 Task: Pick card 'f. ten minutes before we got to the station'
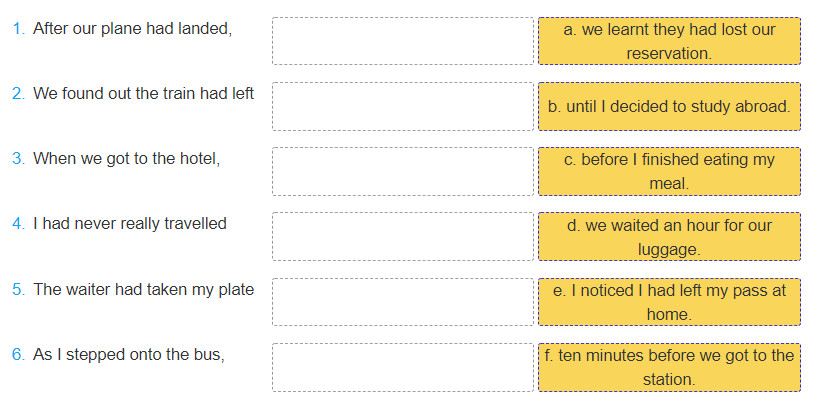(x=669, y=367)
